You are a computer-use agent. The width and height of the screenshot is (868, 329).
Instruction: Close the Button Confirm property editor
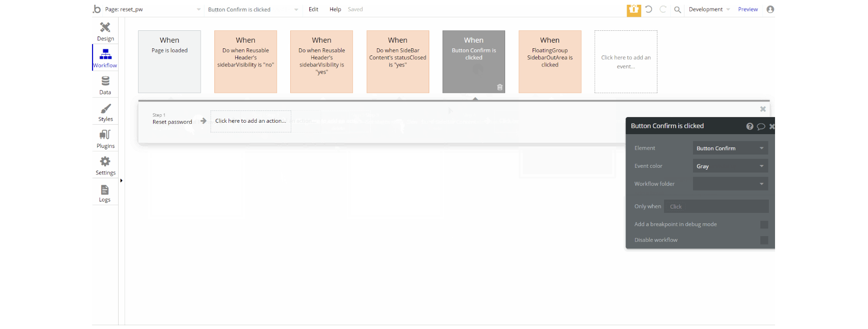772,126
